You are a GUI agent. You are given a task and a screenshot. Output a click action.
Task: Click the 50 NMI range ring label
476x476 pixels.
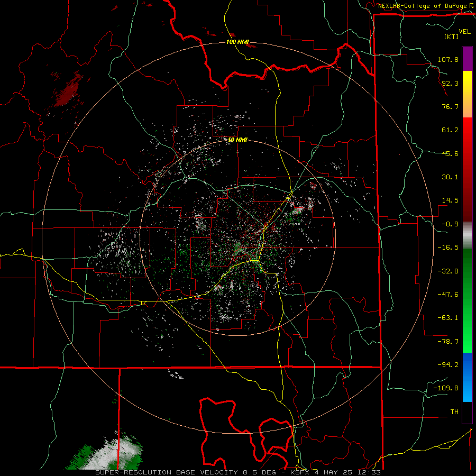tap(237, 140)
